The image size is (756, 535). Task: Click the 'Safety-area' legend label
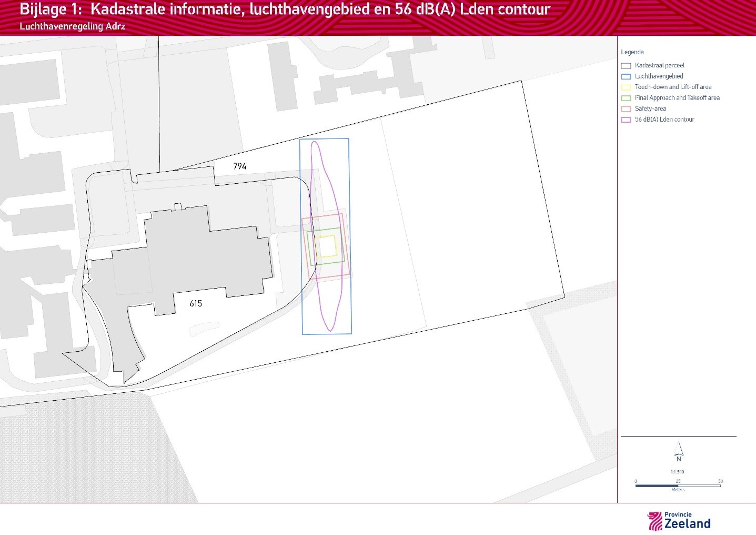point(650,108)
